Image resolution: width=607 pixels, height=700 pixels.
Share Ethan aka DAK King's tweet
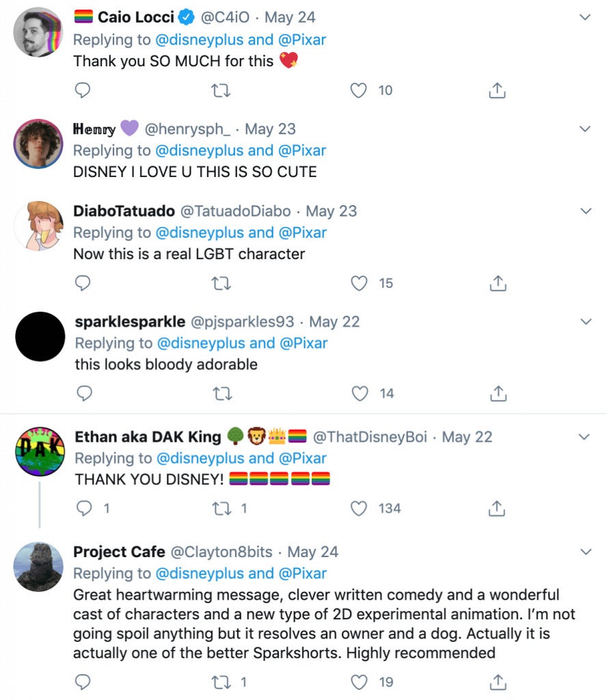[498, 508]
